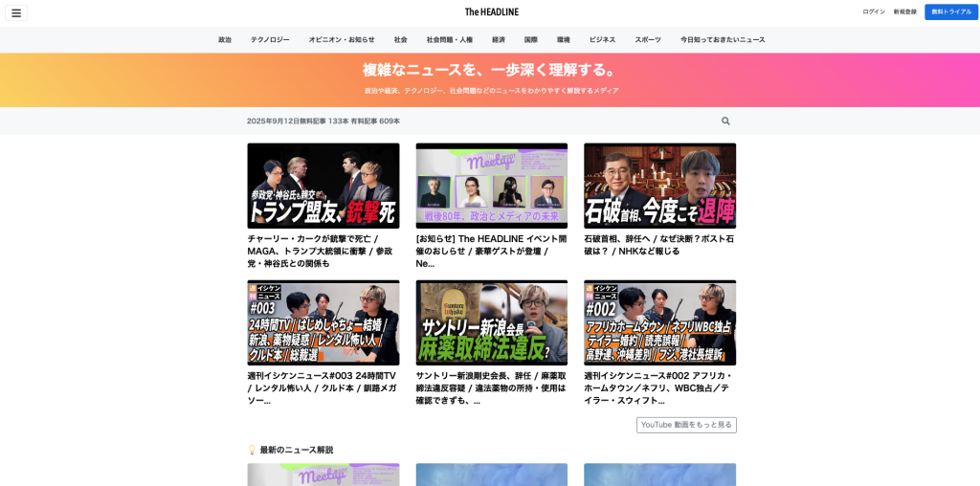Click YouTube 動画をもっと見る button
Image resolution: width=980 pixels, height=486 pixels.
tap(686, 425)
